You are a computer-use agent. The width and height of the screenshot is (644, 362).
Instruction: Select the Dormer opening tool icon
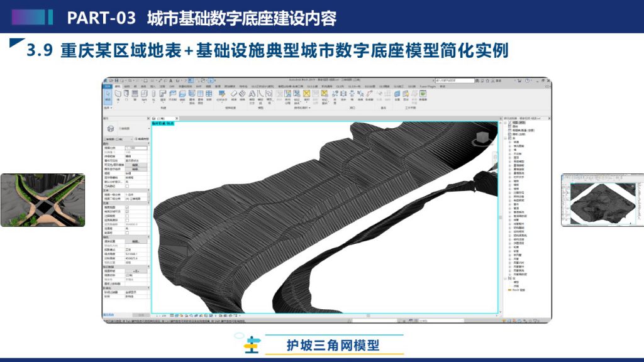point(369,94)
